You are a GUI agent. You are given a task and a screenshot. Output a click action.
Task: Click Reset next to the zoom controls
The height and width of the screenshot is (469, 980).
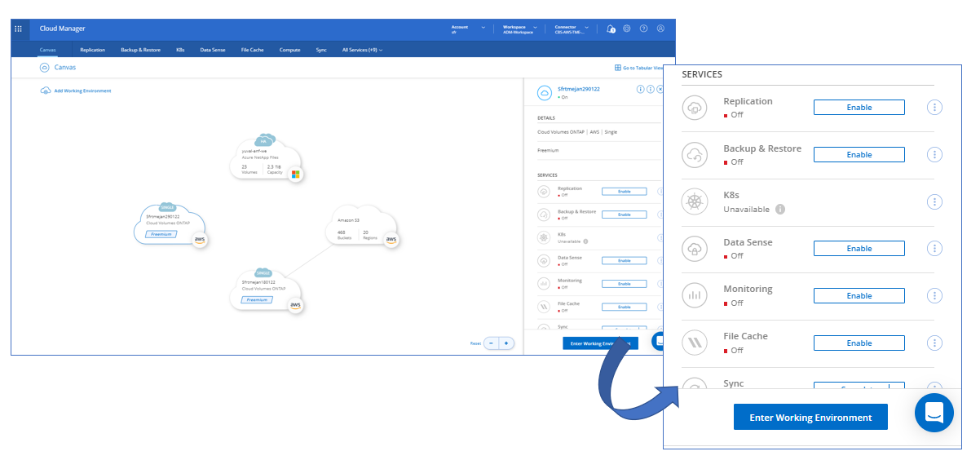[475, 343]
